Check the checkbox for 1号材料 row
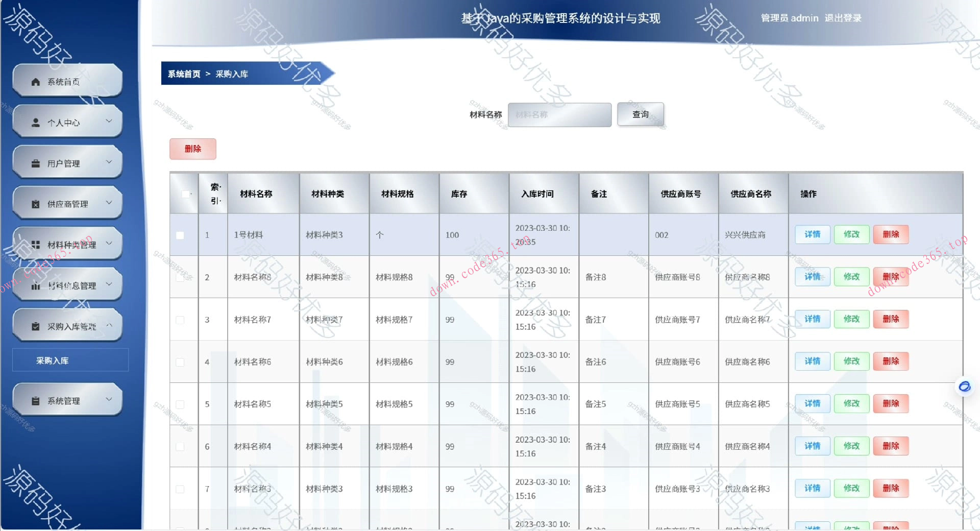This screenshot has width=980, height=531. tap(180, 235)
